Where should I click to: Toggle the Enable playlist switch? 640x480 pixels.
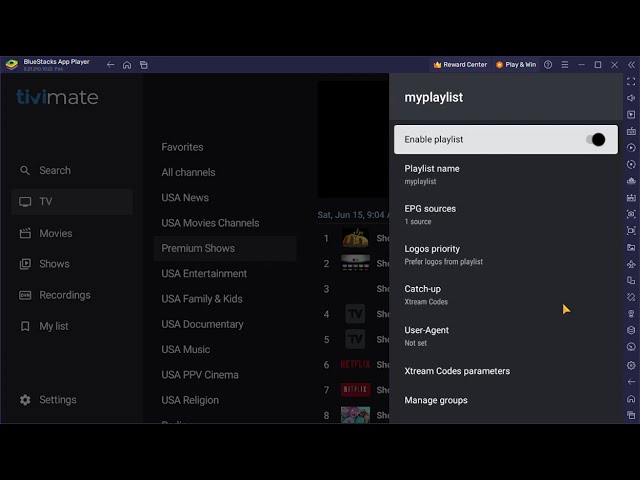[x=595, y=140]
